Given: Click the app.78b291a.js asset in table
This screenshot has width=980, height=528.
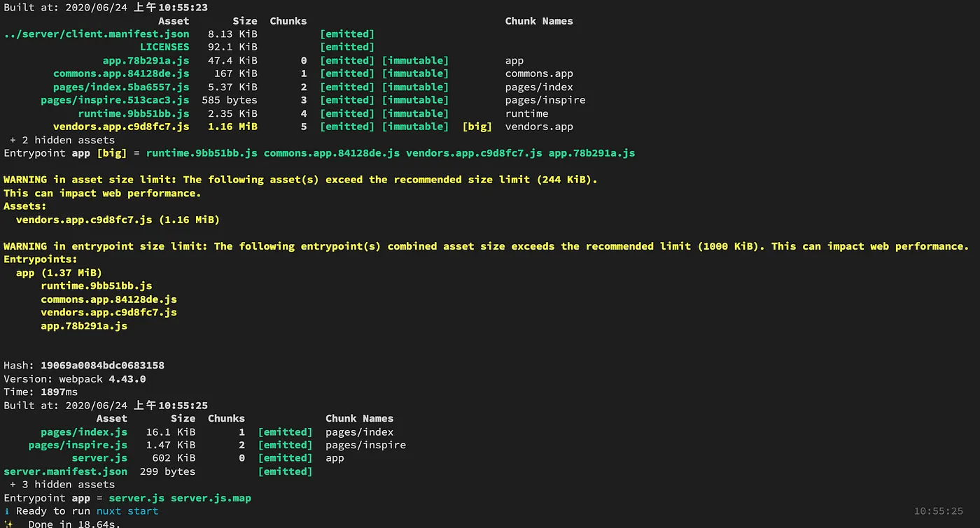Looking at the screenshot, I should (x=146, y=61).
